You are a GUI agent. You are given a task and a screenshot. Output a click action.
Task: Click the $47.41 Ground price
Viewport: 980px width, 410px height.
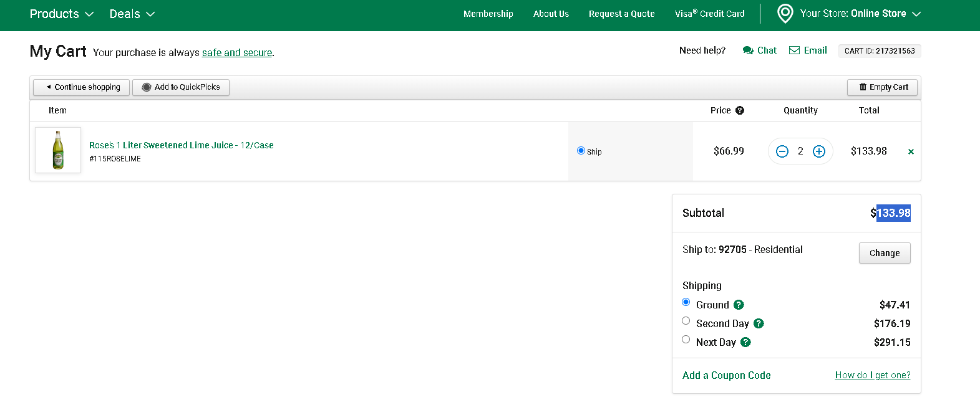click(895, 305)
